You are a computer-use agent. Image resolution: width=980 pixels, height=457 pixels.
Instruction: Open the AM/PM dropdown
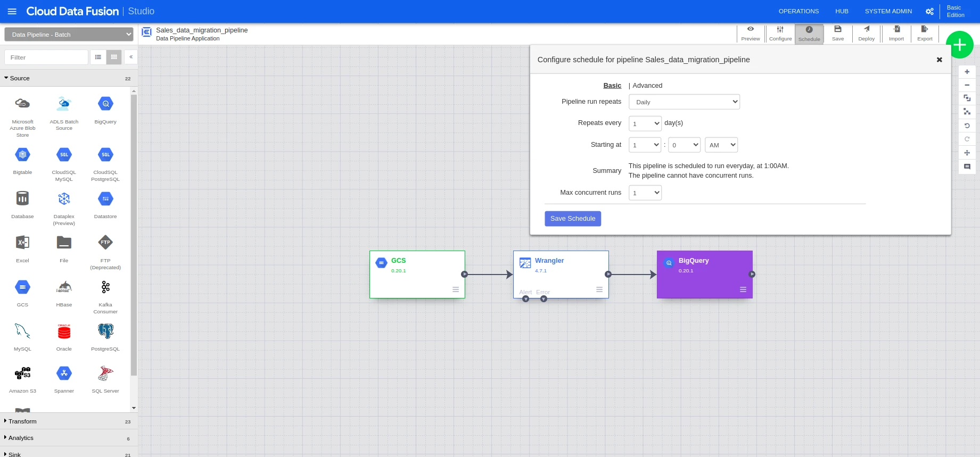[x=721, y=145]
